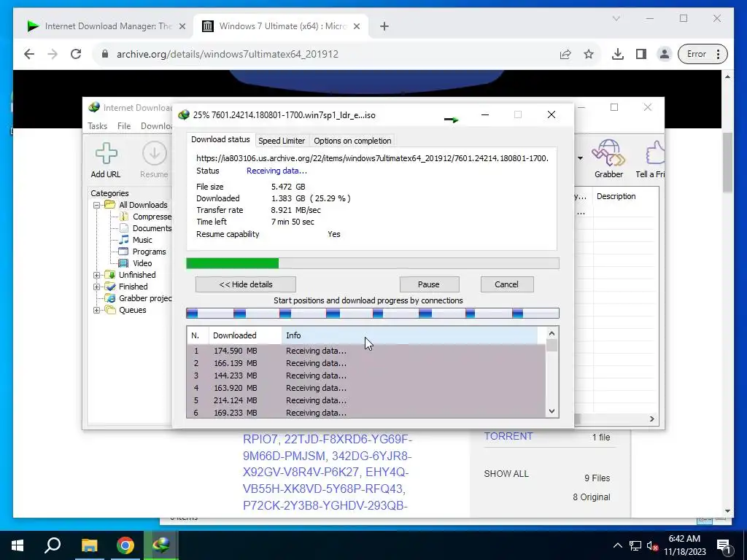The width and height of the screenshot is (747, 560).
Task: Click the SHOW ALL link
Action: (506, 474)
